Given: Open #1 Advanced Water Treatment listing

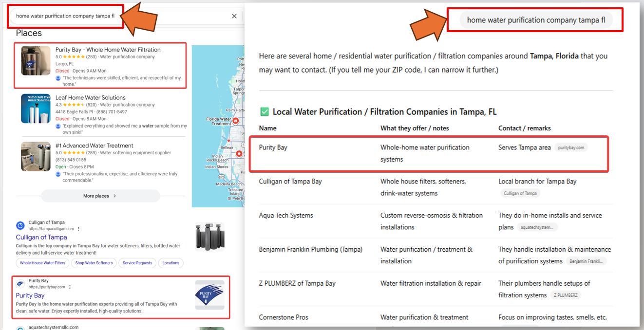Looking at the screenshot, I should (94, 146).
